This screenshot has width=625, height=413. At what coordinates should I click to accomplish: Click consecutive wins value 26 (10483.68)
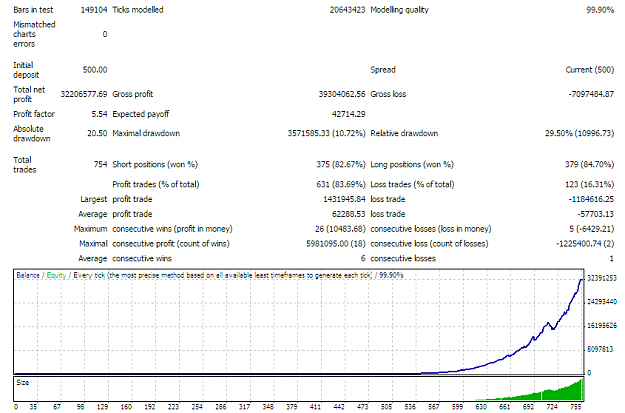coord(340,229)
